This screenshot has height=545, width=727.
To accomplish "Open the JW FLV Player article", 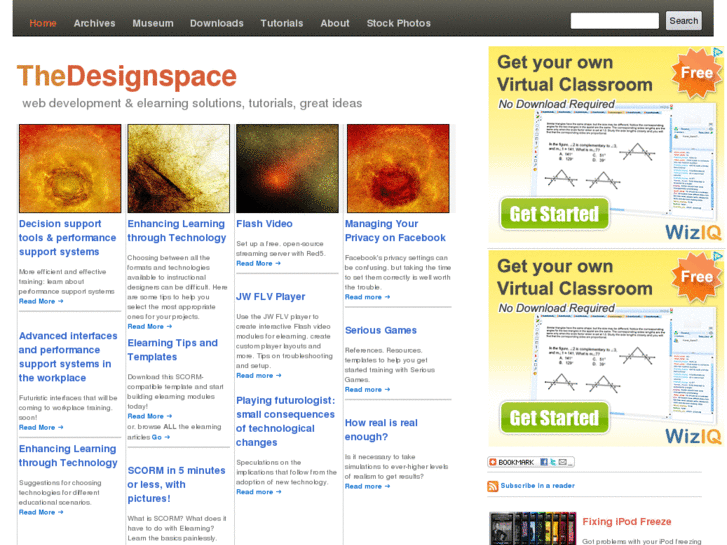I will pos(270,296).
